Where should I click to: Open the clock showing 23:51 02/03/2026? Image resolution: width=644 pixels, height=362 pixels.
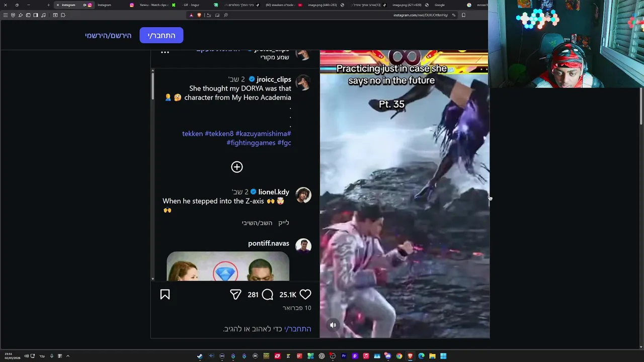pos(12,356)
